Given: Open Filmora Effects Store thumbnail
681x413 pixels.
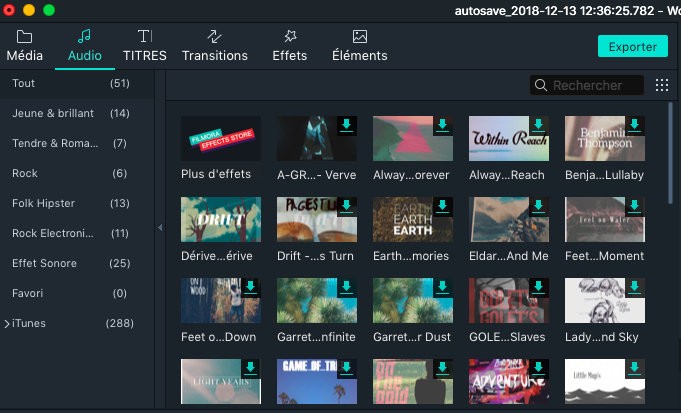Looking at the screenshot, I should click(x=221, y=139).
